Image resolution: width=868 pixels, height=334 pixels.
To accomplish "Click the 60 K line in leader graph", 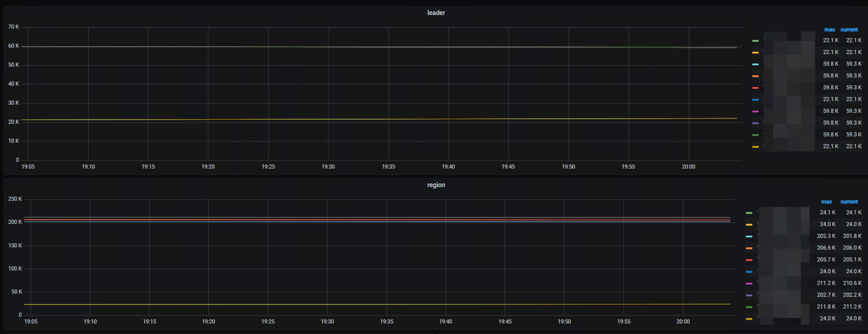I will [371, 47].
